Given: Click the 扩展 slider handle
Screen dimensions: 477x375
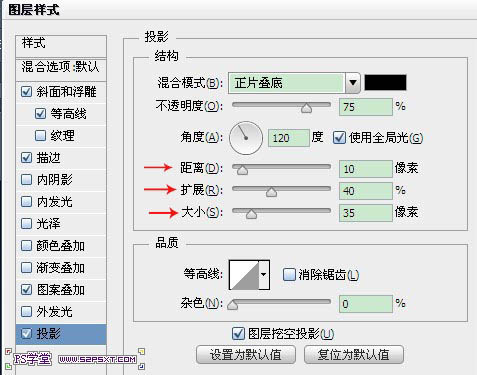Looking at the screenshot, I should click(x=271, y=192).
